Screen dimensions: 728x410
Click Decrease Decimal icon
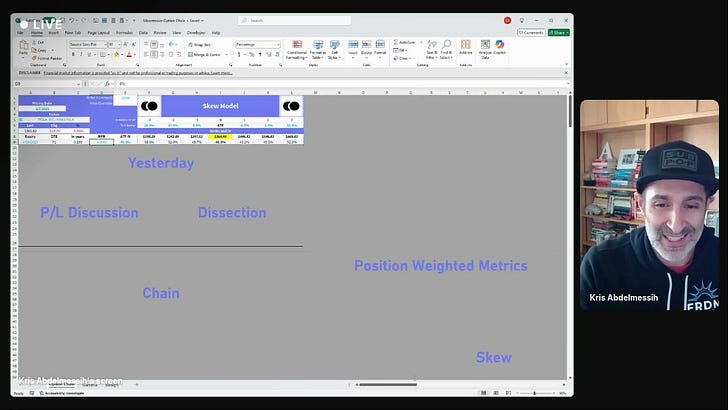276,54
